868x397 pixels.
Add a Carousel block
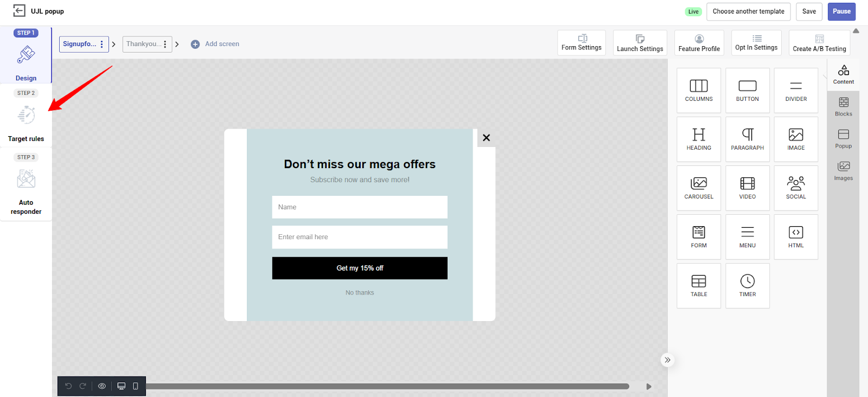point(699,188)
